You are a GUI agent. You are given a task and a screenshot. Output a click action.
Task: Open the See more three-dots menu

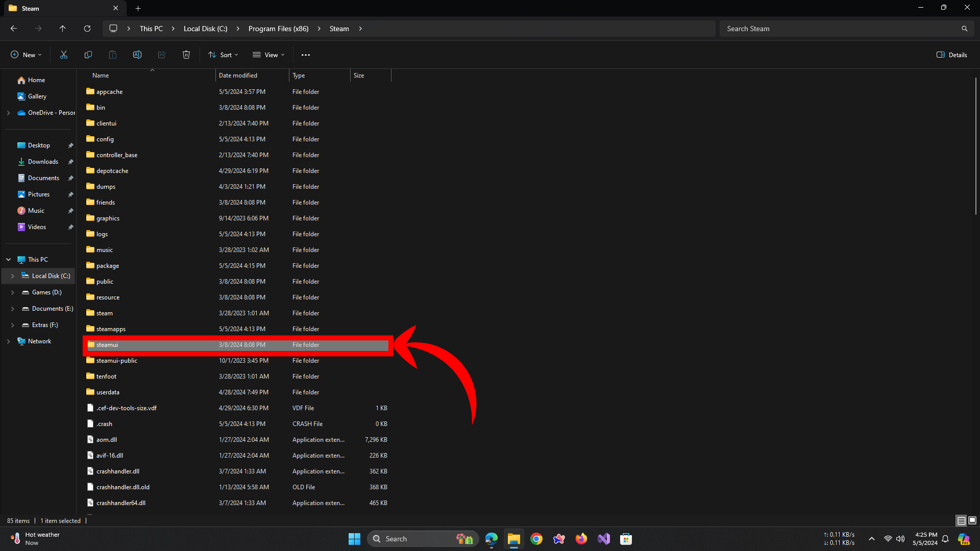tap(306, 55)
